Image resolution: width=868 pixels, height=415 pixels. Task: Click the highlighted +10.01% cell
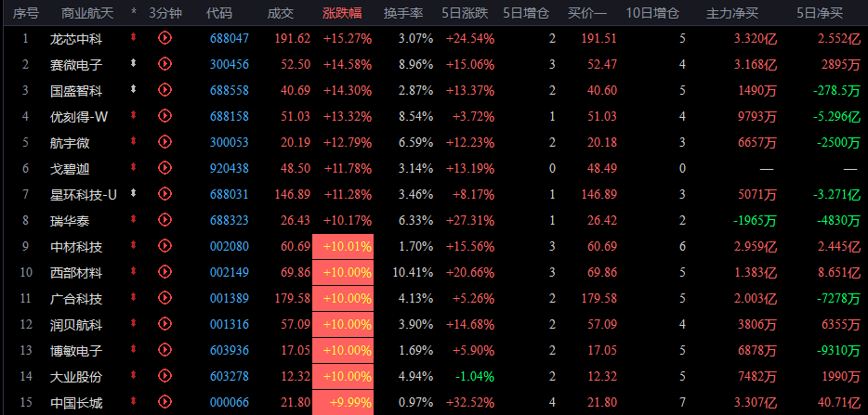coord(343,247)
